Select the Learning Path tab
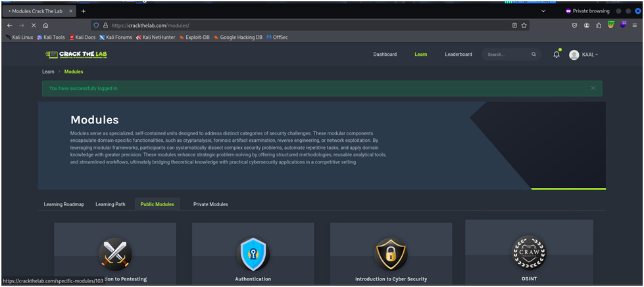 pos(110,204)
